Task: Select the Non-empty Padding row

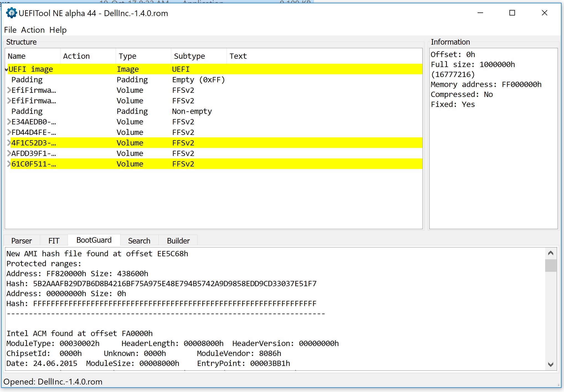Action: [27, 111]
